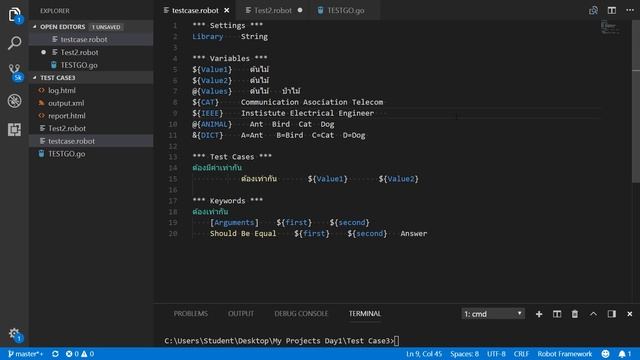Click '[Arguments]' on line 19
Screen dimensions: 640x360
point(234,222)
